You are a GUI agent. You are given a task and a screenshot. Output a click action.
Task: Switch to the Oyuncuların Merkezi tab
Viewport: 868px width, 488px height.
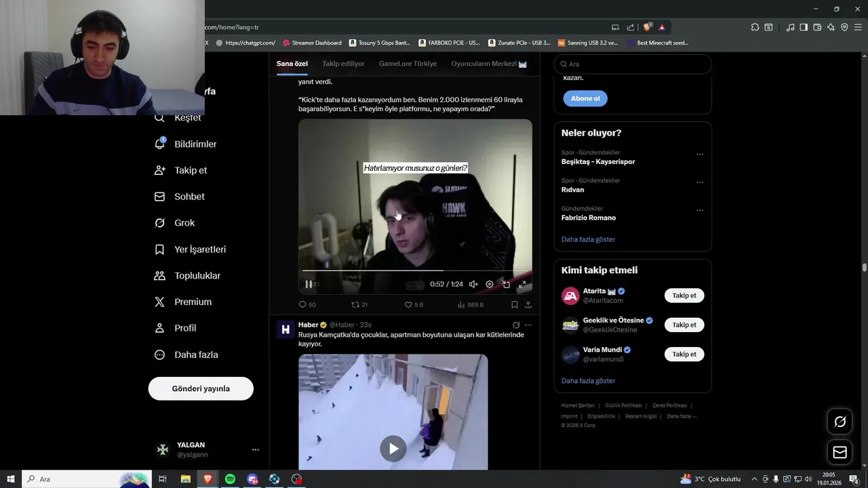489,64
